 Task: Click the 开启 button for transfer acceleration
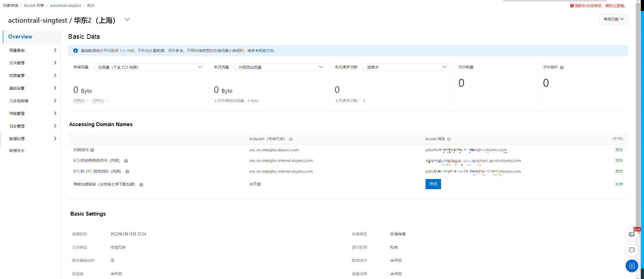(433, 184)
